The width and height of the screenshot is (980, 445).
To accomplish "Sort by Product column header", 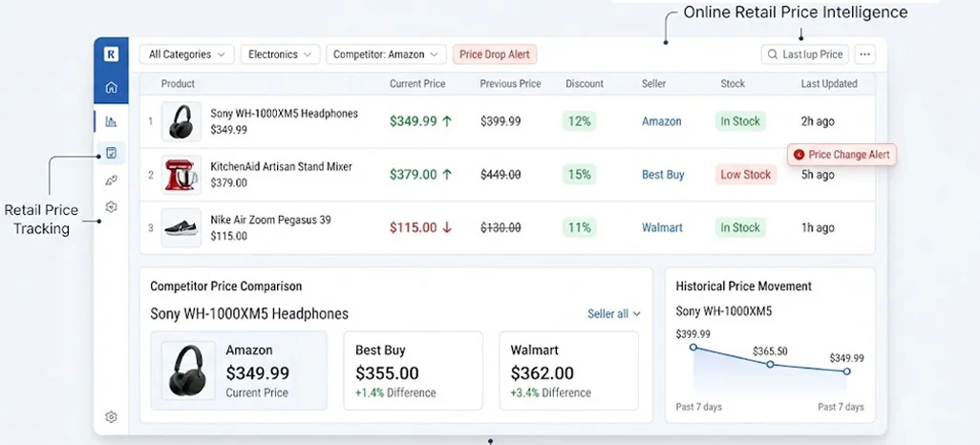I will pos(178,84).
